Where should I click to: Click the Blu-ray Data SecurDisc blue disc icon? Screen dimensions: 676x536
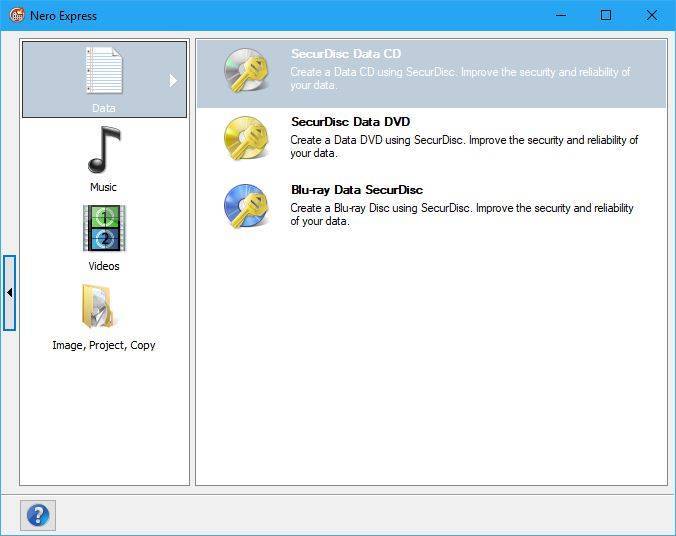pos(247,206)
